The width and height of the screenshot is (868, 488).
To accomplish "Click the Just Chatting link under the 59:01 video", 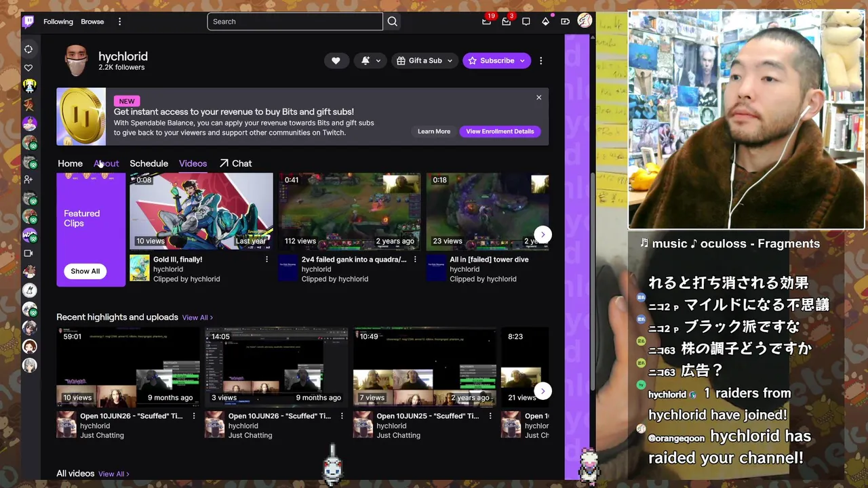I will click(102, 436).
